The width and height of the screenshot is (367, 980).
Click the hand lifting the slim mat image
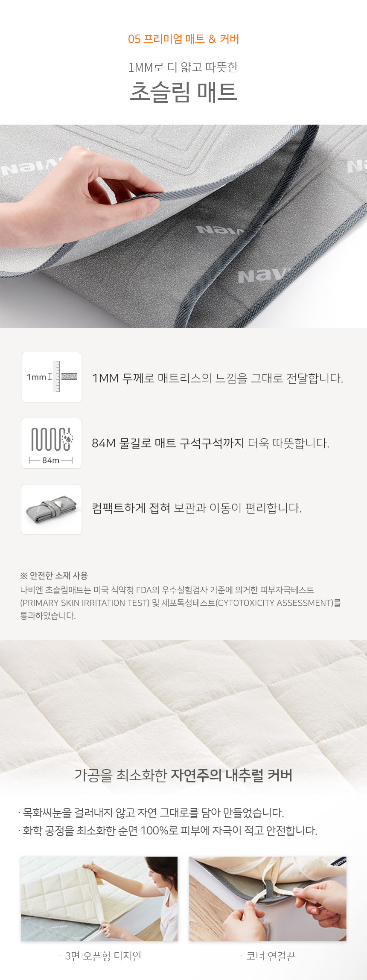point(183,226)
